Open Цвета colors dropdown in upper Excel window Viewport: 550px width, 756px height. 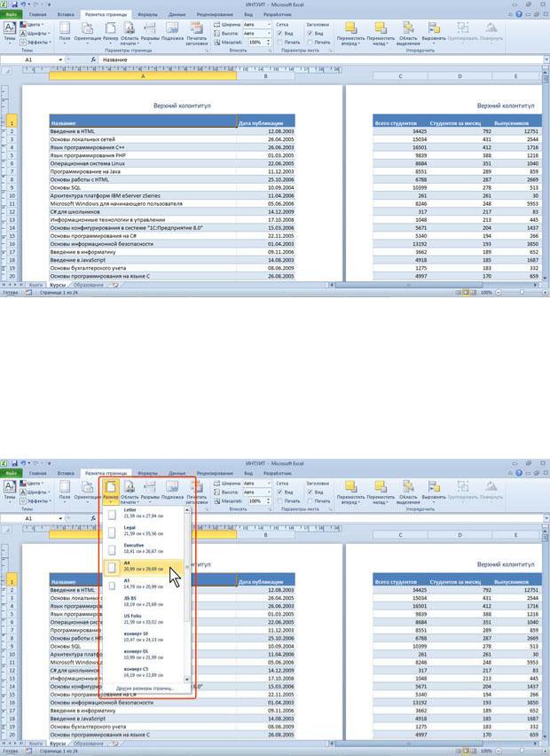click(x=33, y=24)
